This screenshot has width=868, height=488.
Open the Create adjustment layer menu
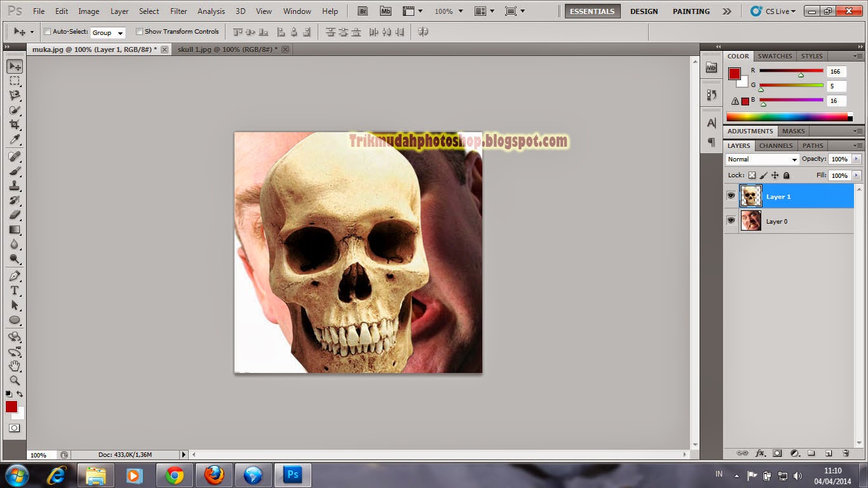[794, 453]
